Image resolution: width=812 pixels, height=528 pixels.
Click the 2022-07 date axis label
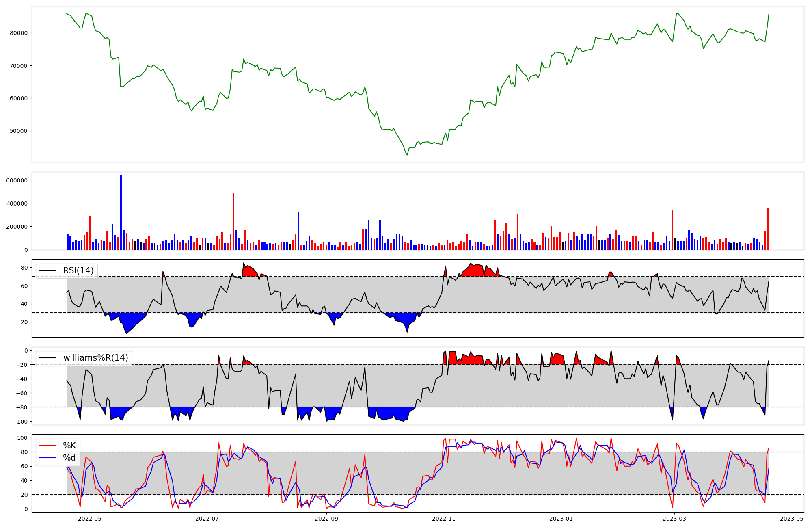[207, 519]
